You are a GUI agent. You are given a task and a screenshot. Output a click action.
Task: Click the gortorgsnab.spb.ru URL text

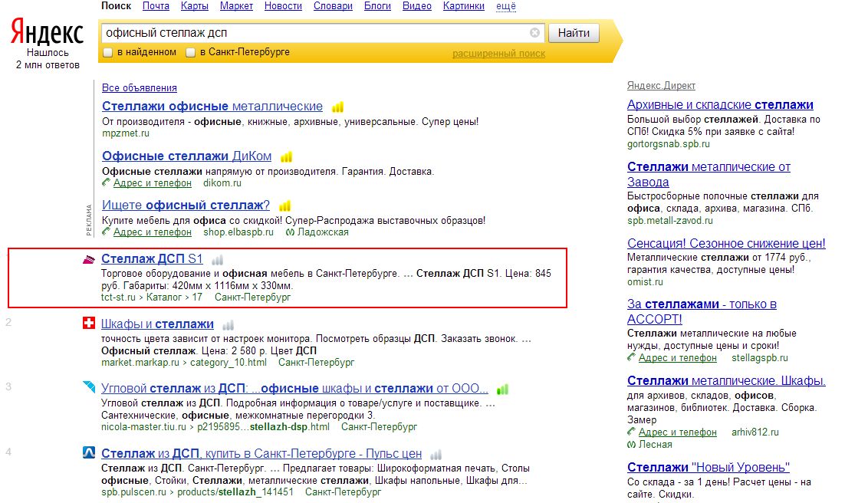[668, 144]
